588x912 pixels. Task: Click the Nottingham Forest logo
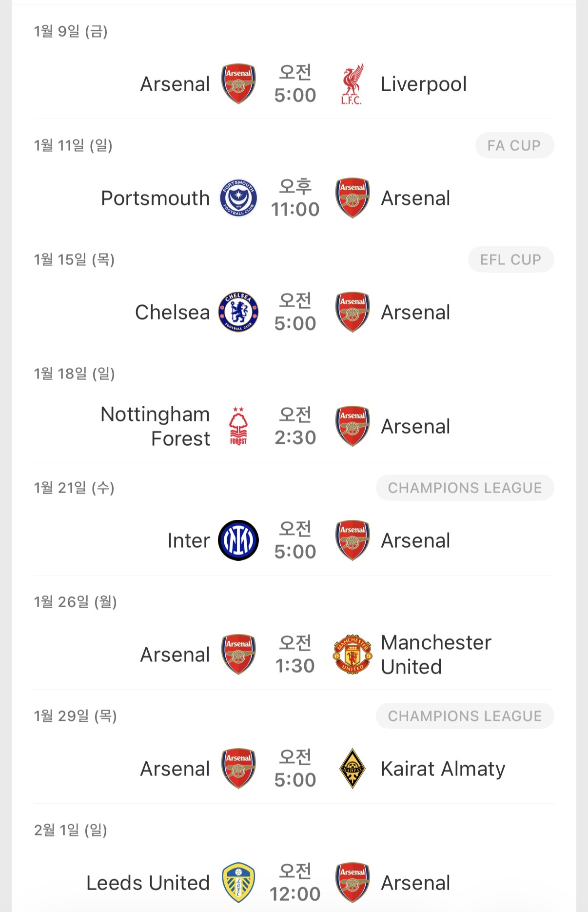[x=238, y=426]
